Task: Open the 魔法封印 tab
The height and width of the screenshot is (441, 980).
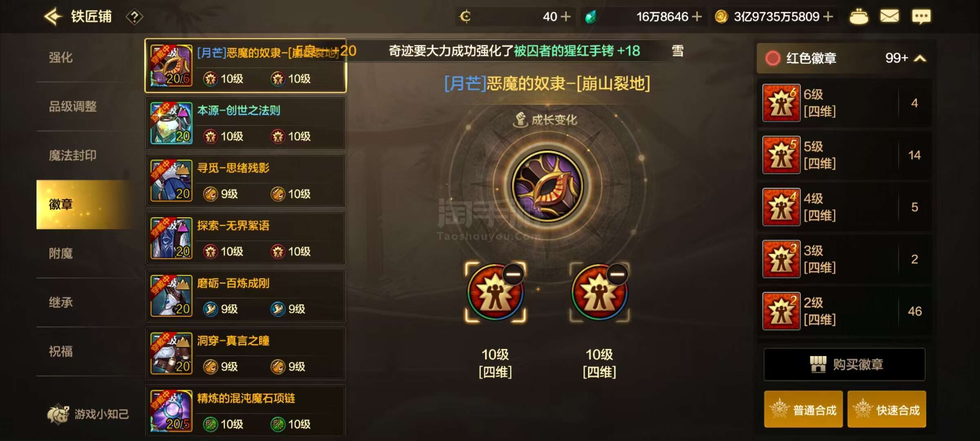Action: [73, 155]
